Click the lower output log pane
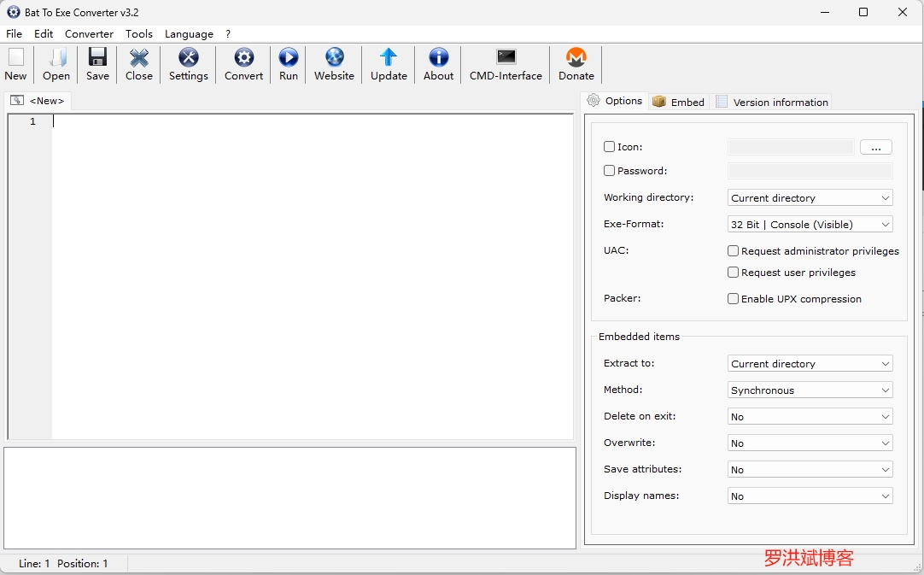 tap(290, 498)
